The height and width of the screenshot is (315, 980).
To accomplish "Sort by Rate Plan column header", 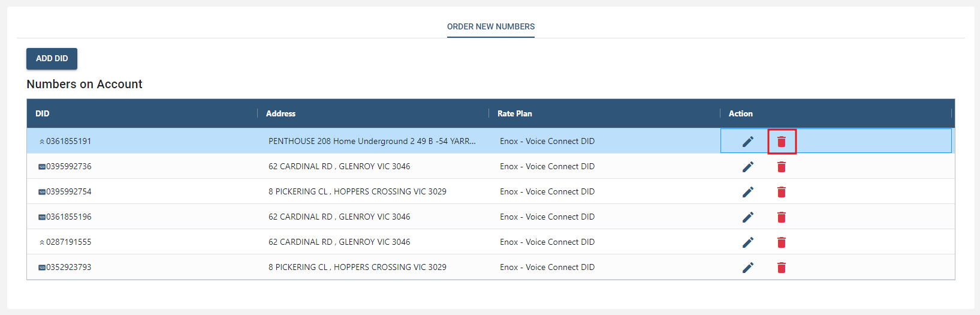I will tap(514, 113).
